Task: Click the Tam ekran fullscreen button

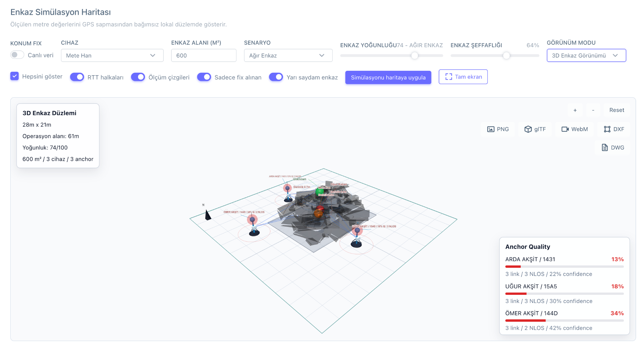Action: [463, 77]
